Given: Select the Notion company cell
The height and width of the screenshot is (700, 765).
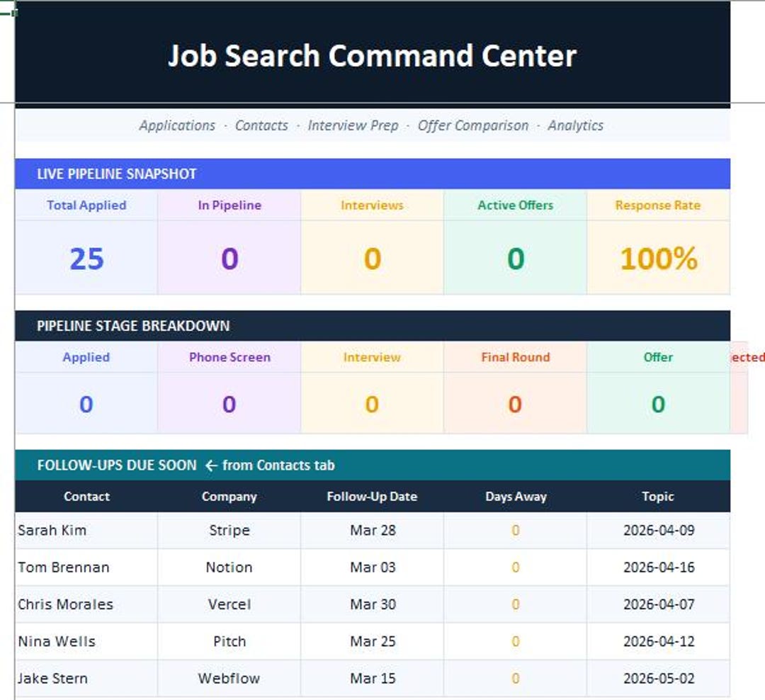Looking at the screenshot, I should tap(229, 568).
